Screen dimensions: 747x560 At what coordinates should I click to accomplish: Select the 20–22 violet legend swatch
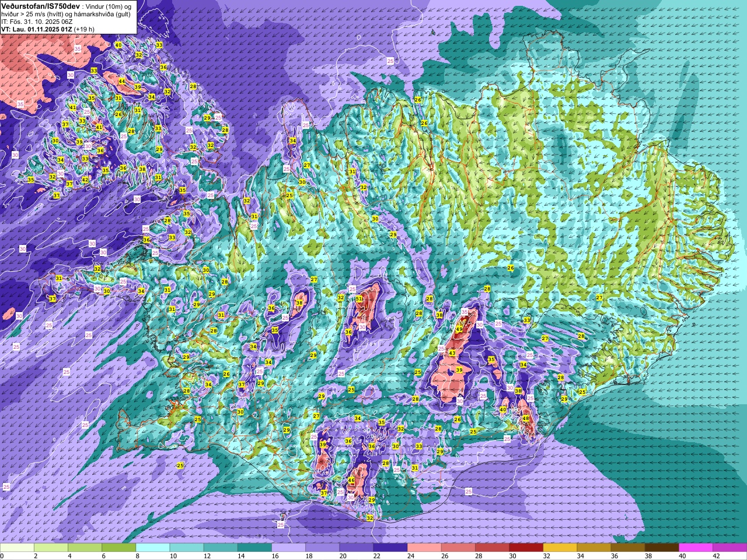[x=356, y=548]
